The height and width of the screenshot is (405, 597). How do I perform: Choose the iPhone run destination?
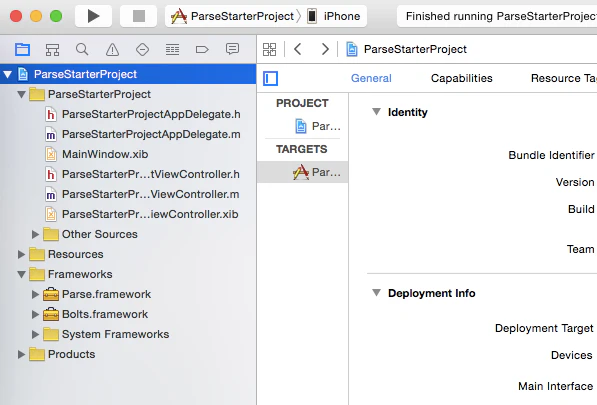[334, 16]
